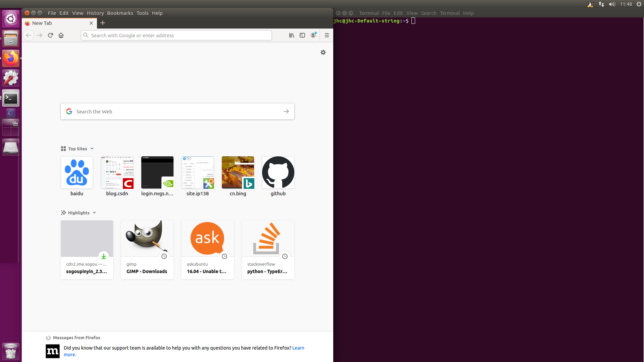Click the home icon in Firefox toolbar

coord(61,35)
